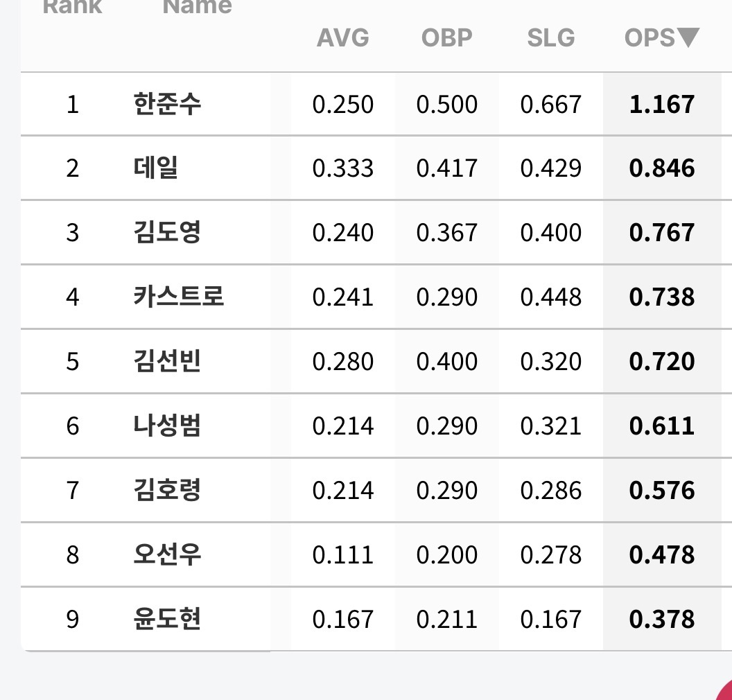
Task: Click rank 9 row's 0.378 OPS cell
Action: point(662,620)
